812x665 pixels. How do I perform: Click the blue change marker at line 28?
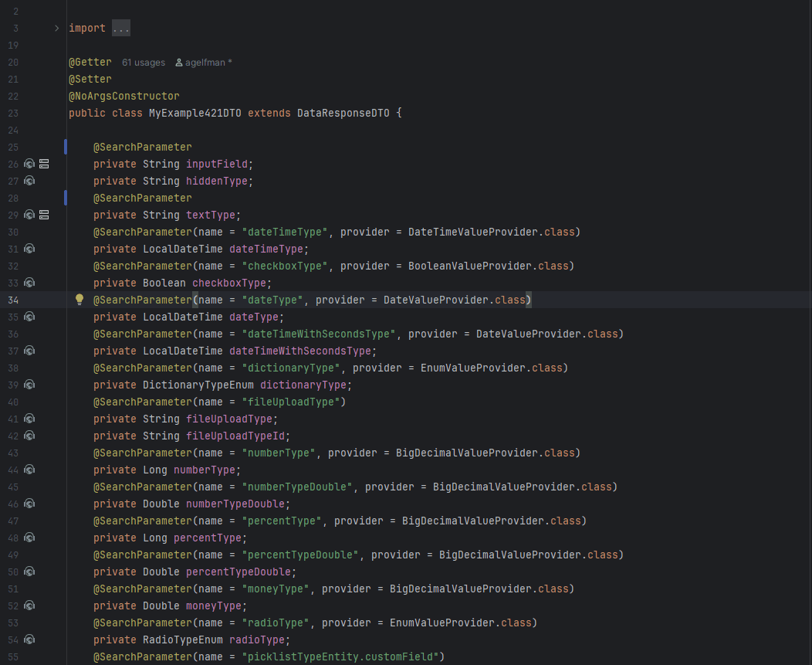pos(66,198)
